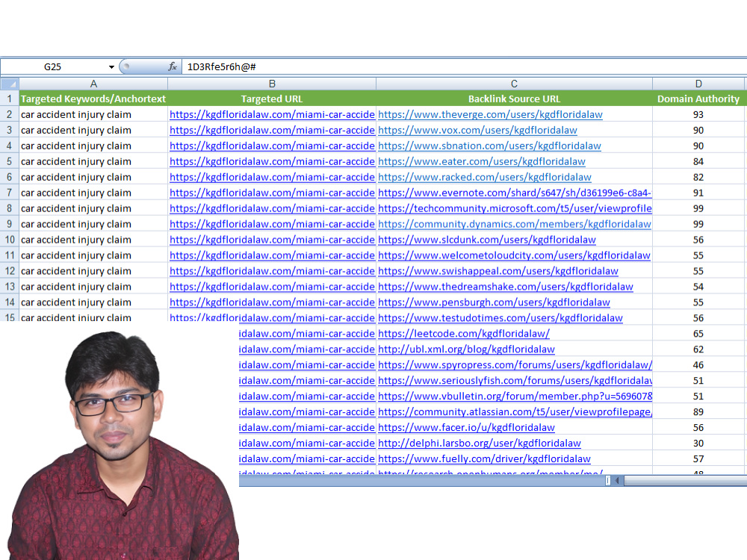Open the theverge.com users link
Screen dimensions: 747x560
pyautogui.click(x=490, y=115)
